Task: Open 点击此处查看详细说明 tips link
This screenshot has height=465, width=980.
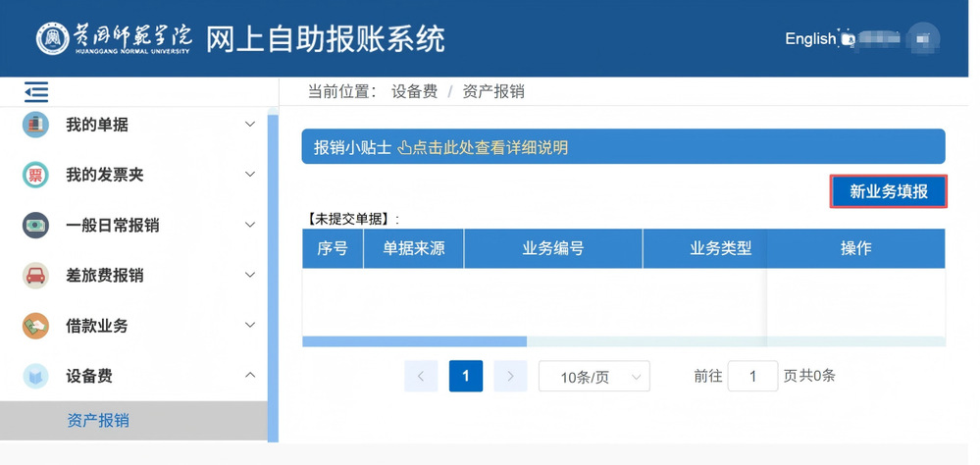Action: [x=483, y=147]
